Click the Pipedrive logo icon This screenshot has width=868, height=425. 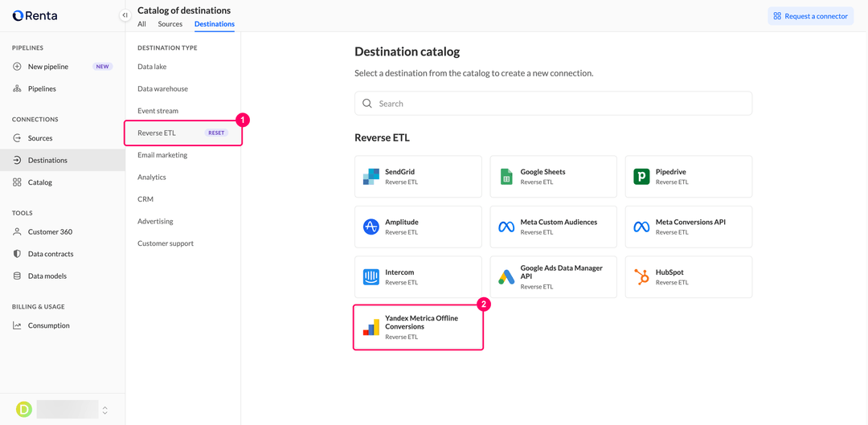(641, 177)
